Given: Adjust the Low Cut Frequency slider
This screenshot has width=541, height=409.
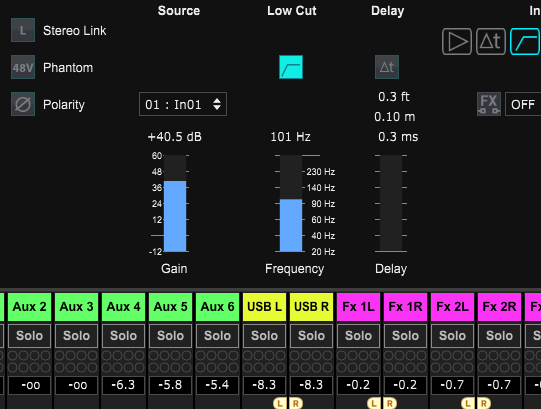Looking at the screenshot, I should [x=291, y=203].
